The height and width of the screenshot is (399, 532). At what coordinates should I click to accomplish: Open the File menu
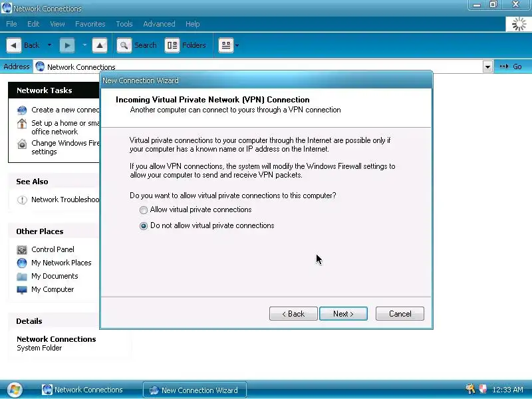click(11, 24)
